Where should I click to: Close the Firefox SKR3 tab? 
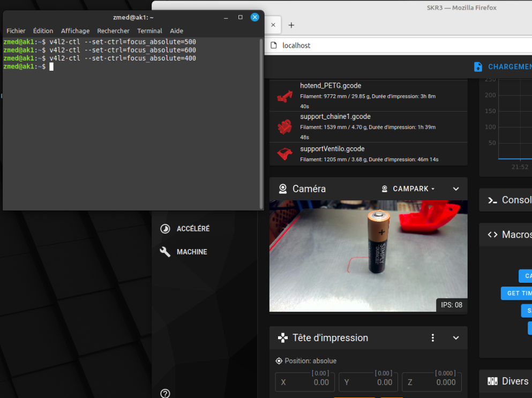tap(273, 25)
